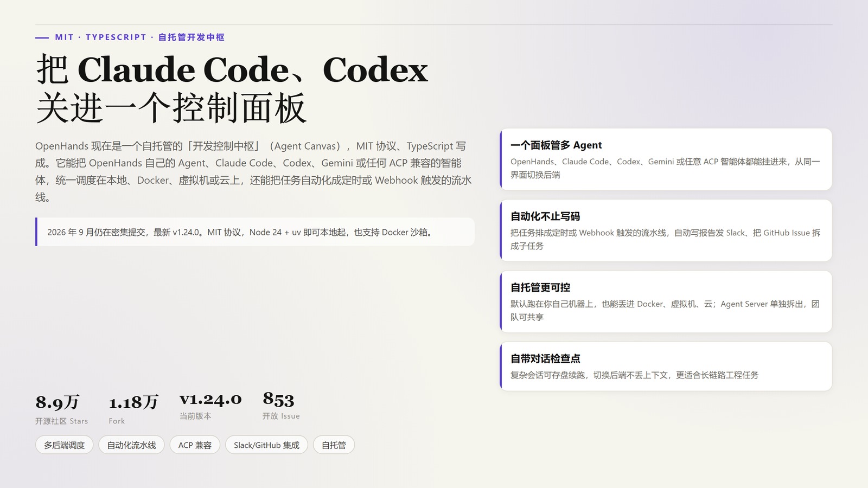Click the MIT · TYPESCRIPT · 自托管开发中枢 eyebrow text
The image size is (868, 488).
(x=139, y=37)
